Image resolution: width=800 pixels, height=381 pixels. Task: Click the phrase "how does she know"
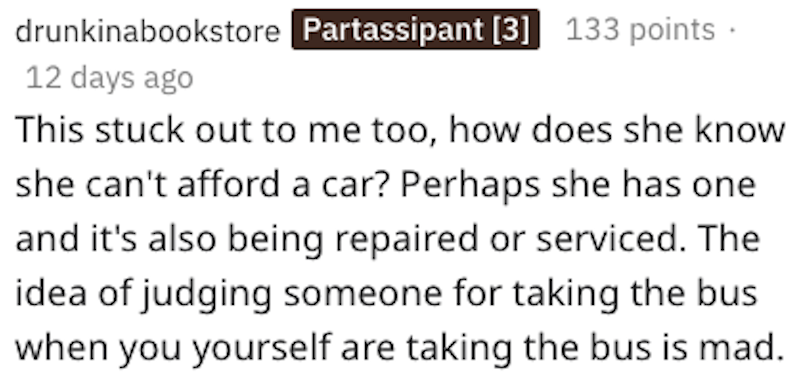coord(616,131)
